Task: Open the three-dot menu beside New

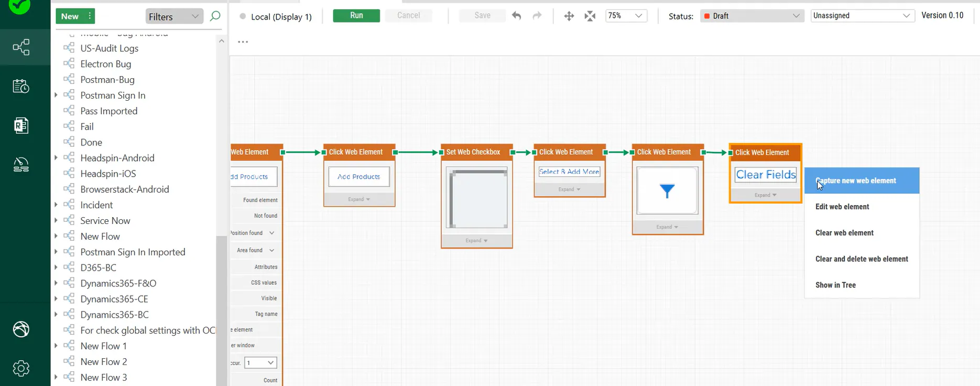Action: [x=90, y=16]
